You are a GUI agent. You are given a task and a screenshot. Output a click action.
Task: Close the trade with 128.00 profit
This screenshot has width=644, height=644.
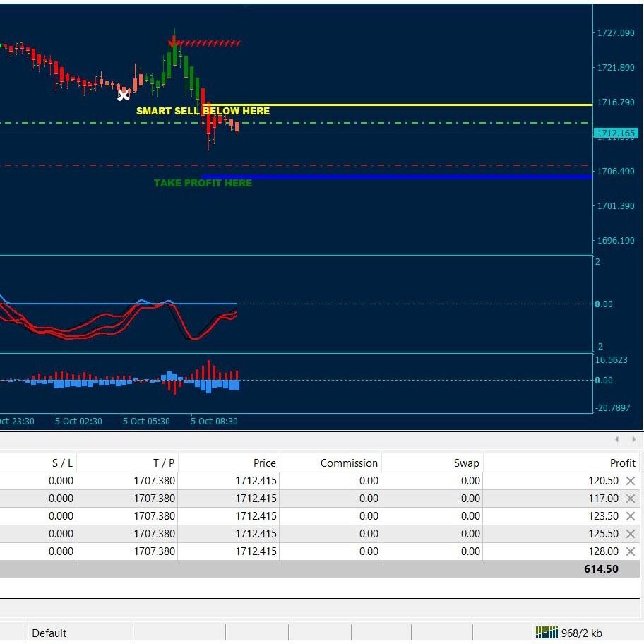pyautogui.click(x=631, y=551)
